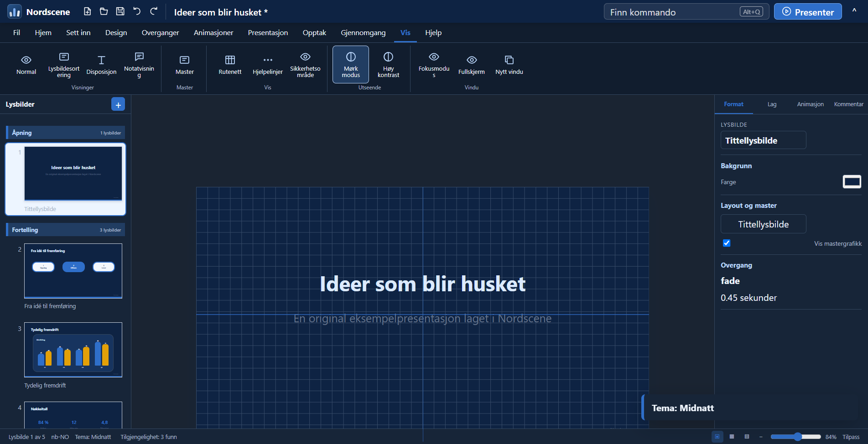Screen dimensions: 868x444
Task: Open the Hjelp tab
Action: [x=433, y=33]
